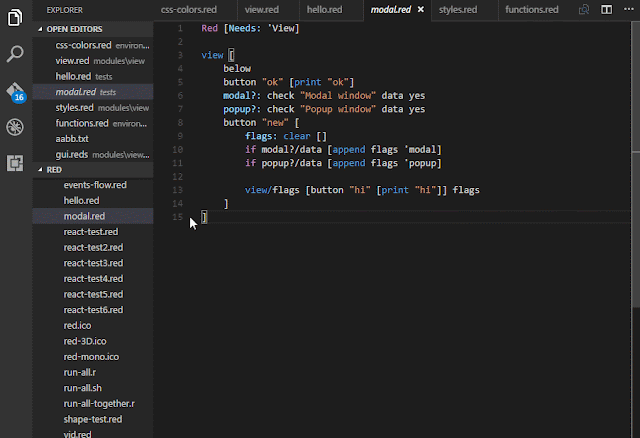Open the Extensions view icon
Image resolution: width=640 pixels, height=438 pixels.
(x=15, y=163)
